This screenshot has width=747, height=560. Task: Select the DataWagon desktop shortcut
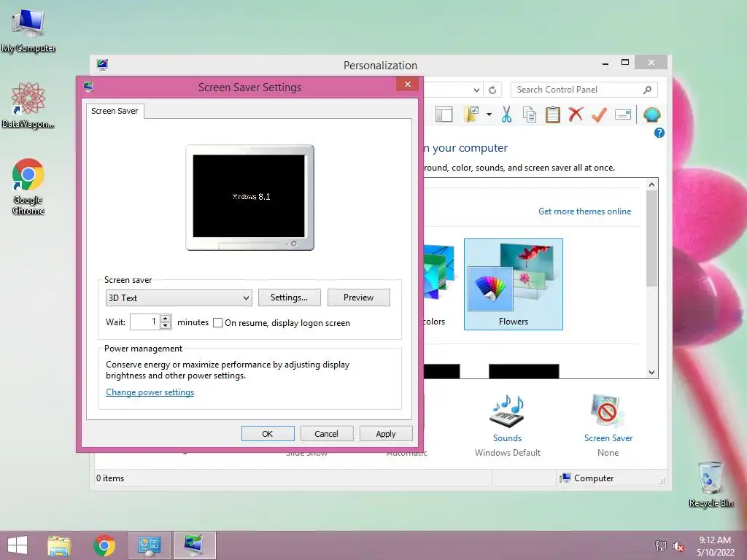coord(28,105)
